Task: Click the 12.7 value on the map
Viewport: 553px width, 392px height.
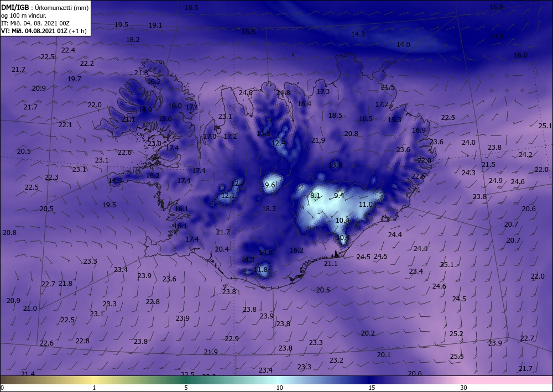Action: pyautogui.click(x=238, y=183)
